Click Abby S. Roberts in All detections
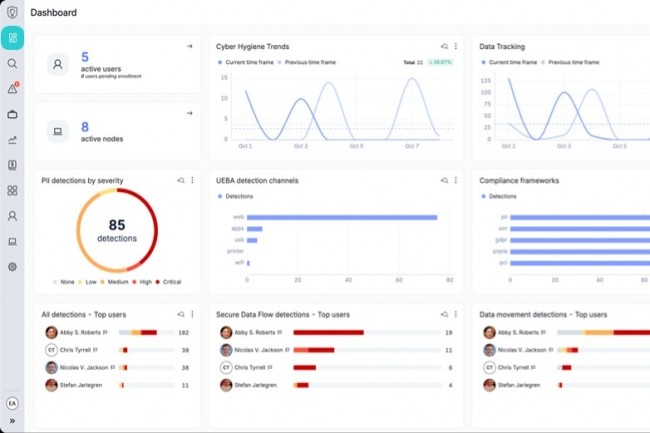This screenshot has width=650, height=433. pos(79,332)
